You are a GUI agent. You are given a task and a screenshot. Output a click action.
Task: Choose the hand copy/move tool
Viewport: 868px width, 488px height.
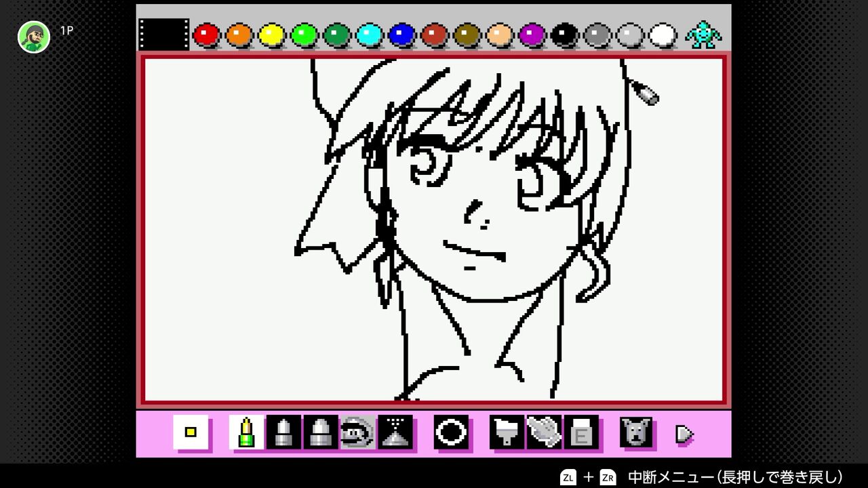click(545, 432)
